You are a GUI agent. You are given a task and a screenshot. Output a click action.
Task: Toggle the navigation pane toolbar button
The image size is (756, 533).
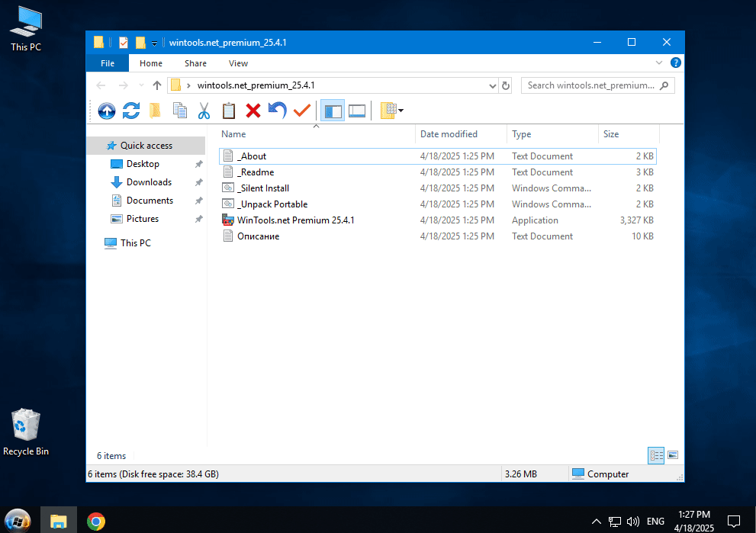click(x=333, y=111)
